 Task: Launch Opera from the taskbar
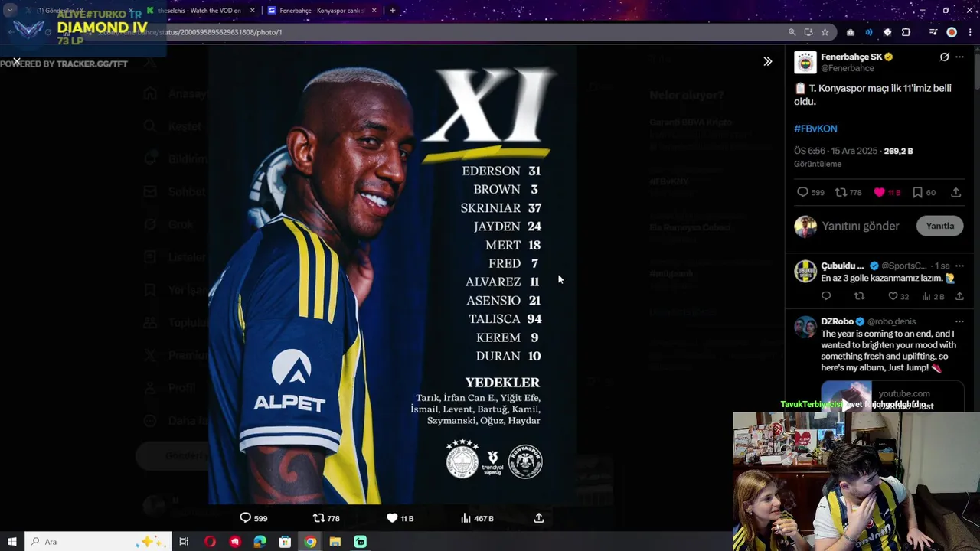(210, 542)
